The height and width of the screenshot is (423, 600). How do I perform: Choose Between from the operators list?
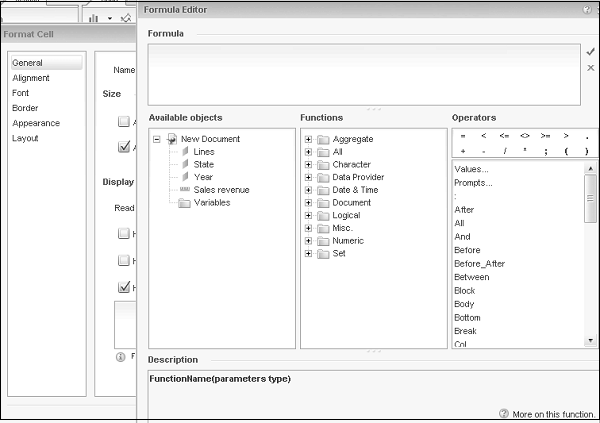pos(471,277)
